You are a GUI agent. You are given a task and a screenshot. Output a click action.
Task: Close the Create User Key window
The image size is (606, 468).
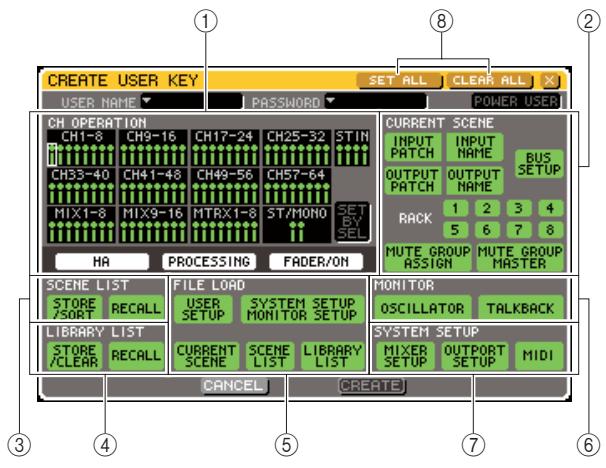(549, 81)
